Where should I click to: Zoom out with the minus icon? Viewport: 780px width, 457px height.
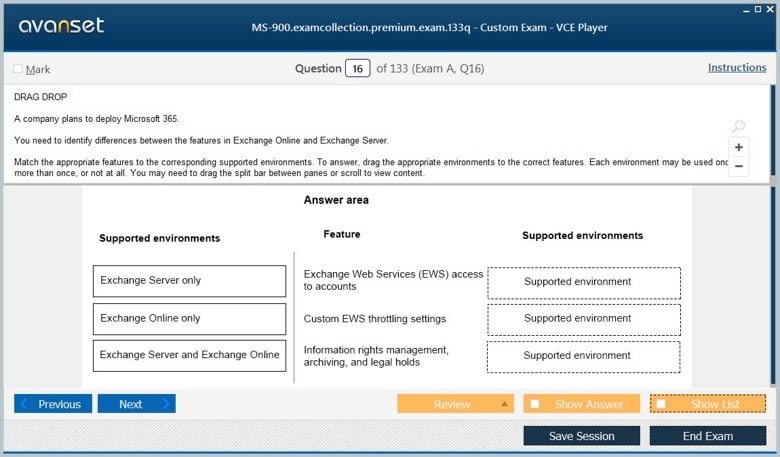pyautogui.click(x=739, y=166)
